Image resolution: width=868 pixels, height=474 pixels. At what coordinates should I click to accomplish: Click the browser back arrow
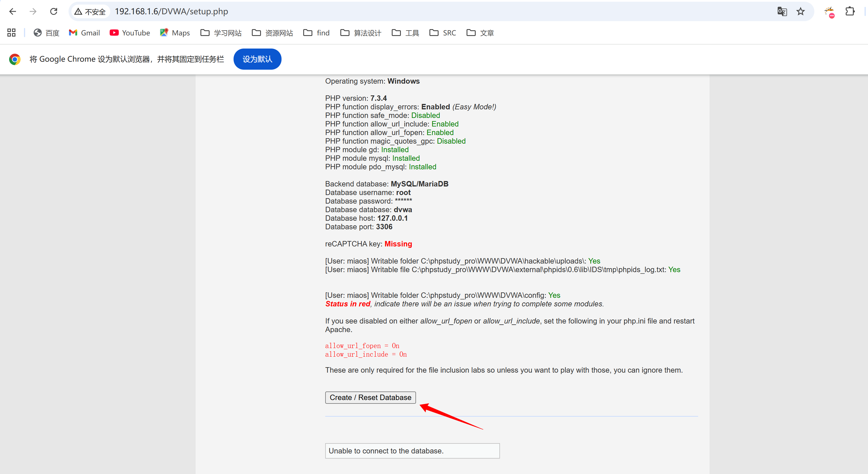[x=13, y=11]
